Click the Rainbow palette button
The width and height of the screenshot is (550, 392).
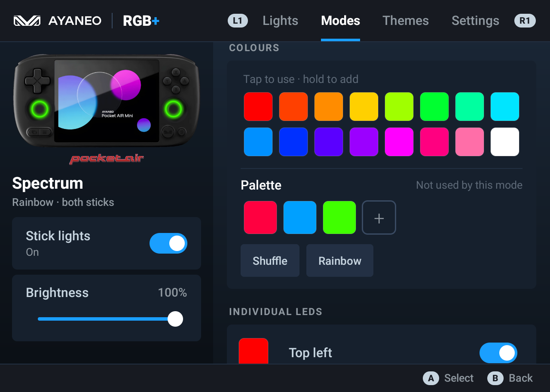(x=340, y=260)
